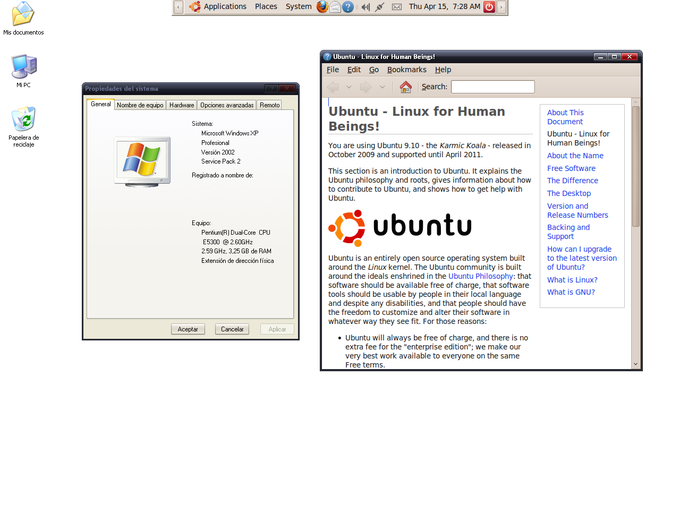Open the Back history dropdown arrow

coord(349,87)
